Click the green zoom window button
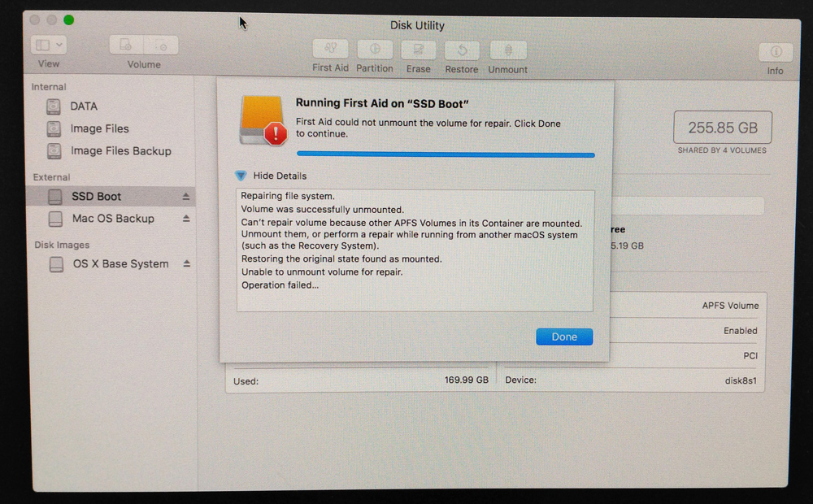The width and height of the screenshot is (813, 504). click(68, 20)
